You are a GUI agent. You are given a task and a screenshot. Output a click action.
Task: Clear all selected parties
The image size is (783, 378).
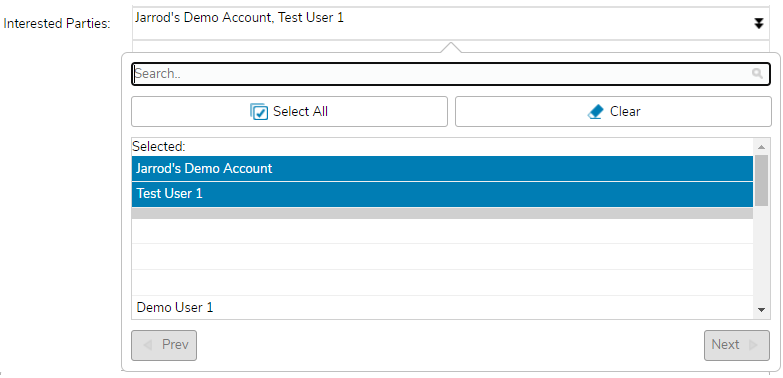(x=613, y=111)
